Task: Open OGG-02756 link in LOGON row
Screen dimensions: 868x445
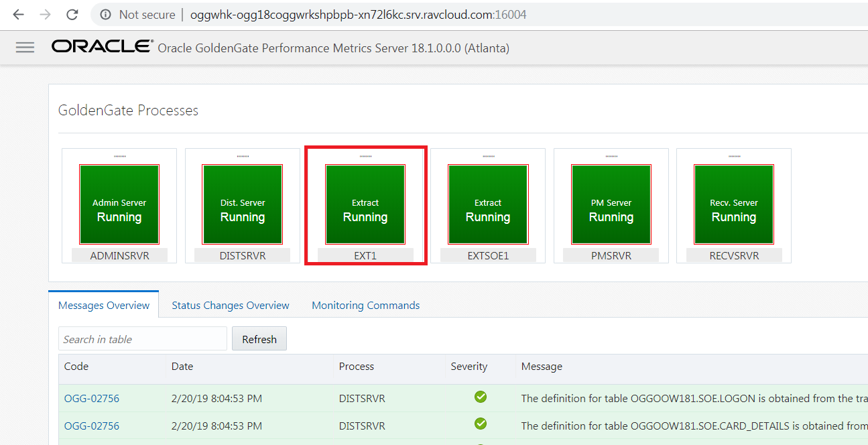Action: [x=92, y=398]
